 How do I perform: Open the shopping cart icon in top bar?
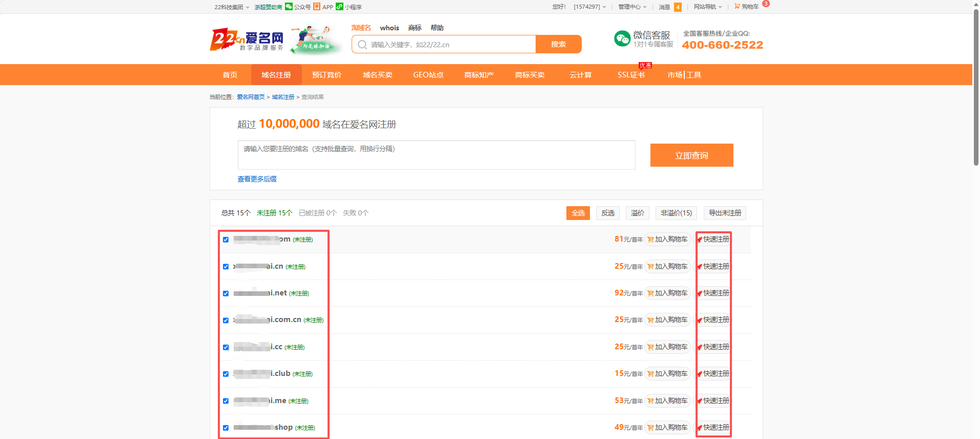[737, 6]
